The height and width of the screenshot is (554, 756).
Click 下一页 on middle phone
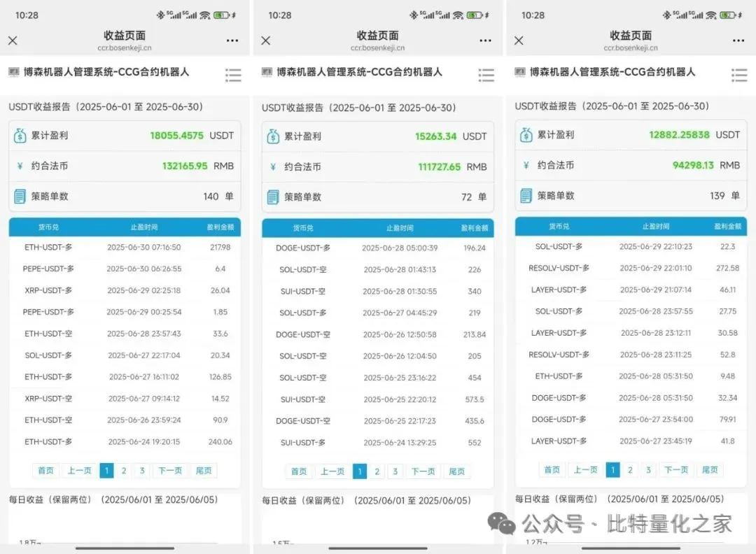pos(423,471)
